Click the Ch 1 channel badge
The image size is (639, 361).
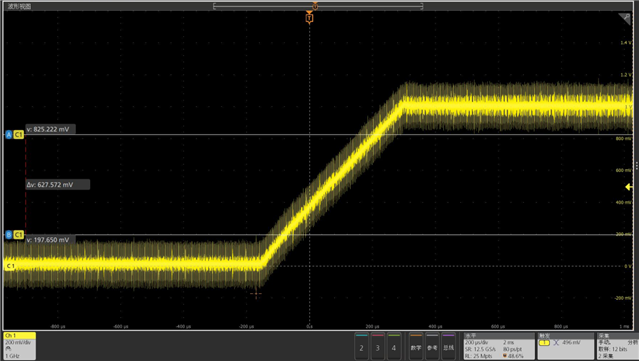[x=20, y=346]
